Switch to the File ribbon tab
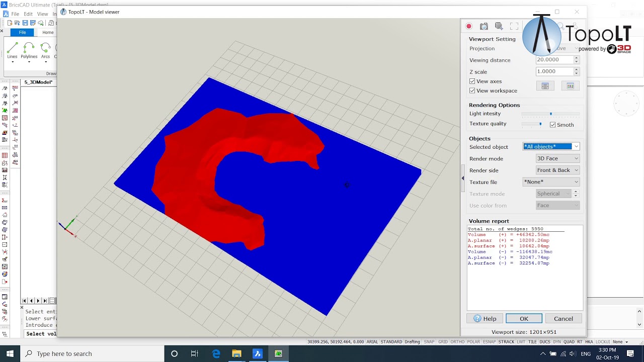The height and width of the screenshot is (362, 644). pos(22,32)
